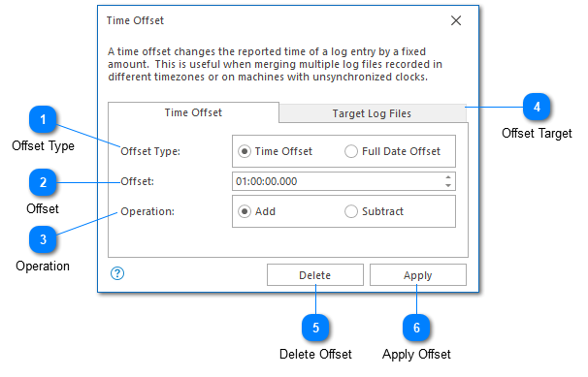
Task: Click the Offset Type: label
Action: pos(150,151)
